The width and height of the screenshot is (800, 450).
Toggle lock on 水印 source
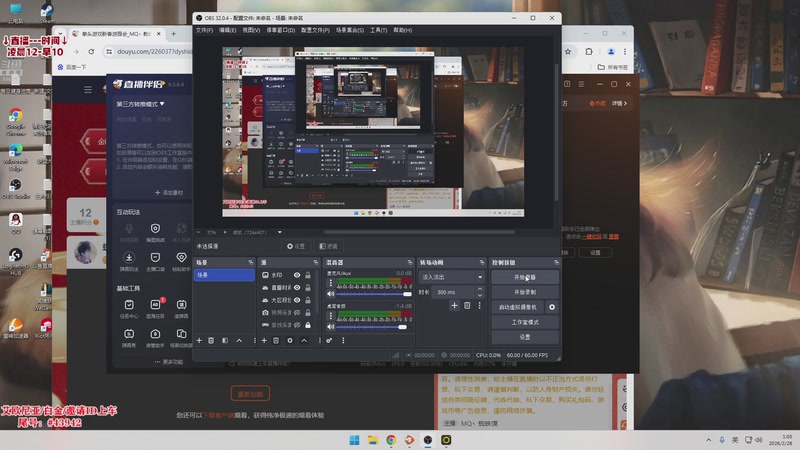pos(308,275)
